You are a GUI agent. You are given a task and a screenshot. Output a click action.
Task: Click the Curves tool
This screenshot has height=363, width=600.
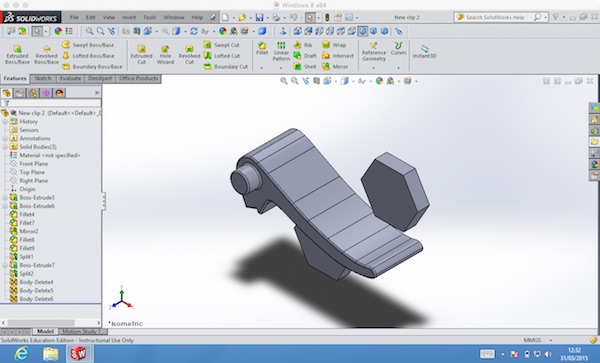pos(398,49)
